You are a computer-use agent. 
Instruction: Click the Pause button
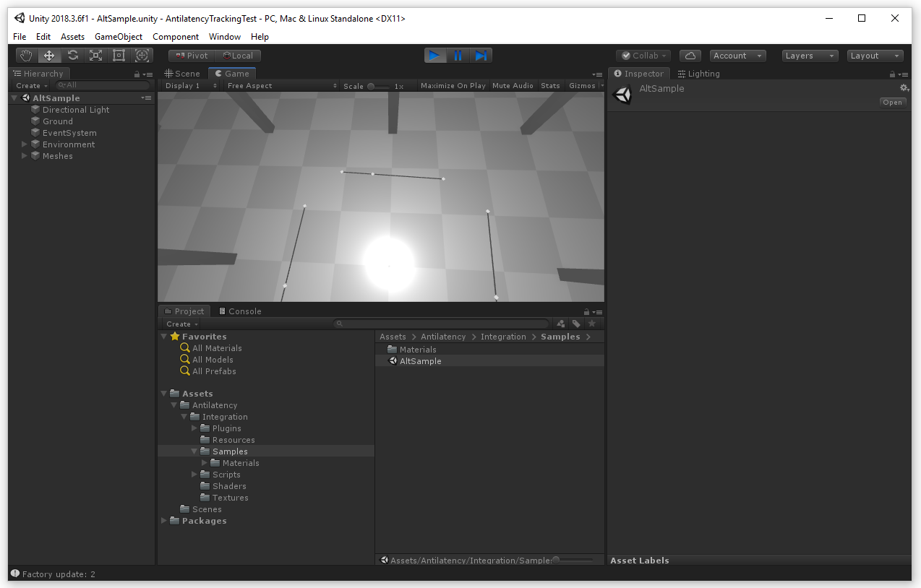[x=458, y=56]
